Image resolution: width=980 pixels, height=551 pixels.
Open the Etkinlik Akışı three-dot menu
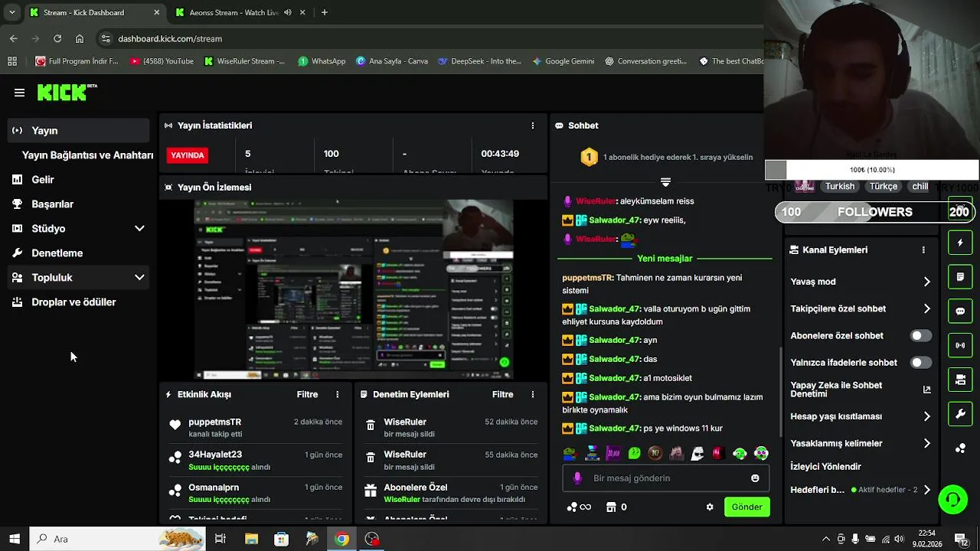[338, 394]
